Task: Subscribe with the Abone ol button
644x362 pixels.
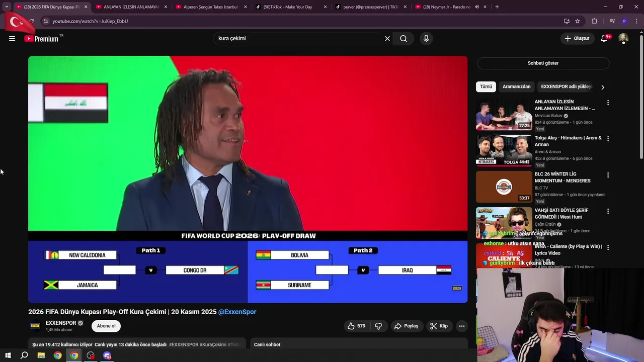Action: point(106,326)
